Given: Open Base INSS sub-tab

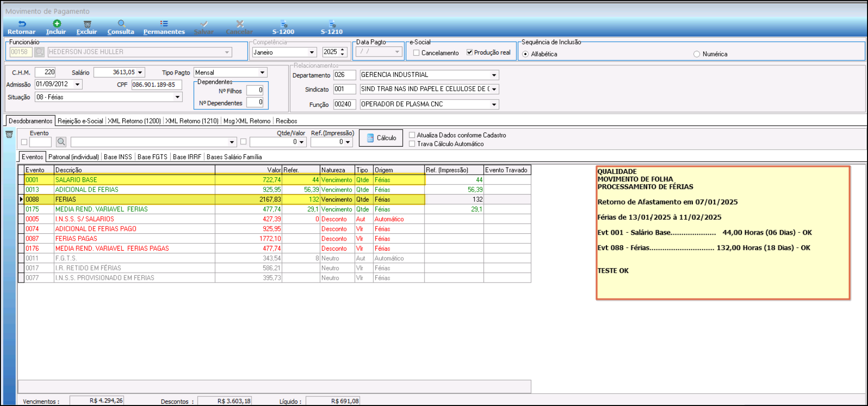Looking at the screenshot, I should coord(118,157).
